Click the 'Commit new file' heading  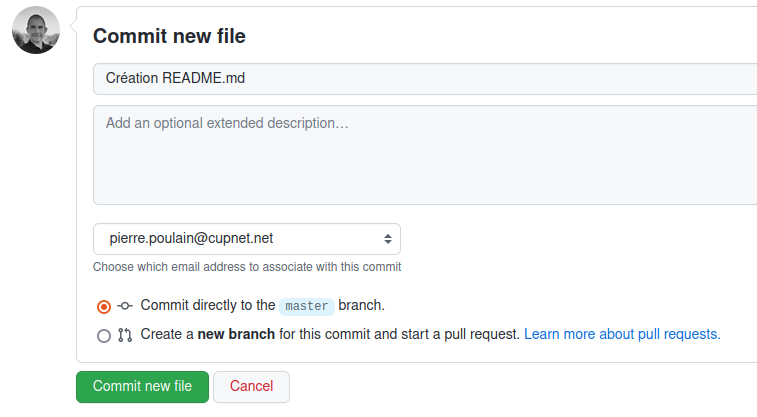click(169, 36)
